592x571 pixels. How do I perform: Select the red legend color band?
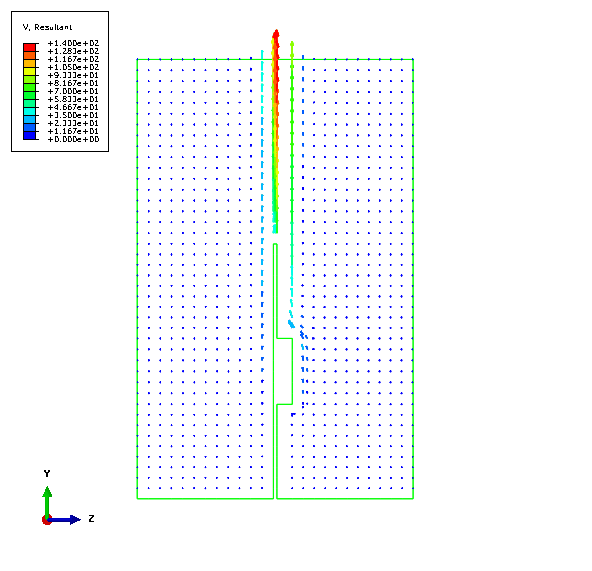[x=29, y=47]
